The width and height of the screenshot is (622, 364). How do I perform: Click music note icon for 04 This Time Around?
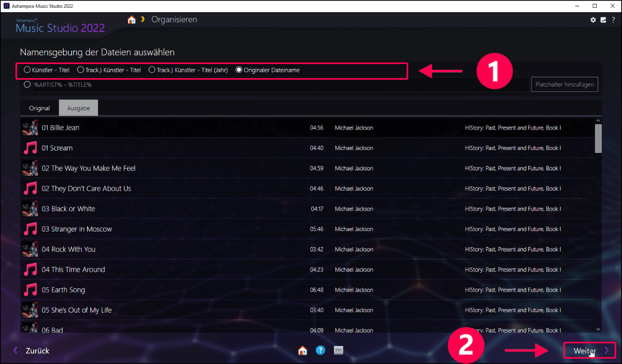click(30, 269)
